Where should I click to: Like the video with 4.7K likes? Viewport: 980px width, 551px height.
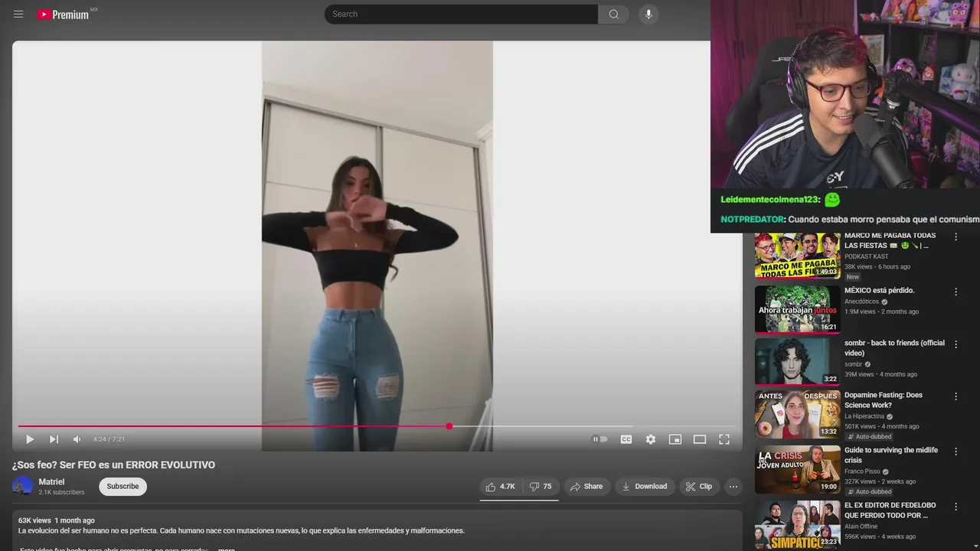(x=501, y=487)
